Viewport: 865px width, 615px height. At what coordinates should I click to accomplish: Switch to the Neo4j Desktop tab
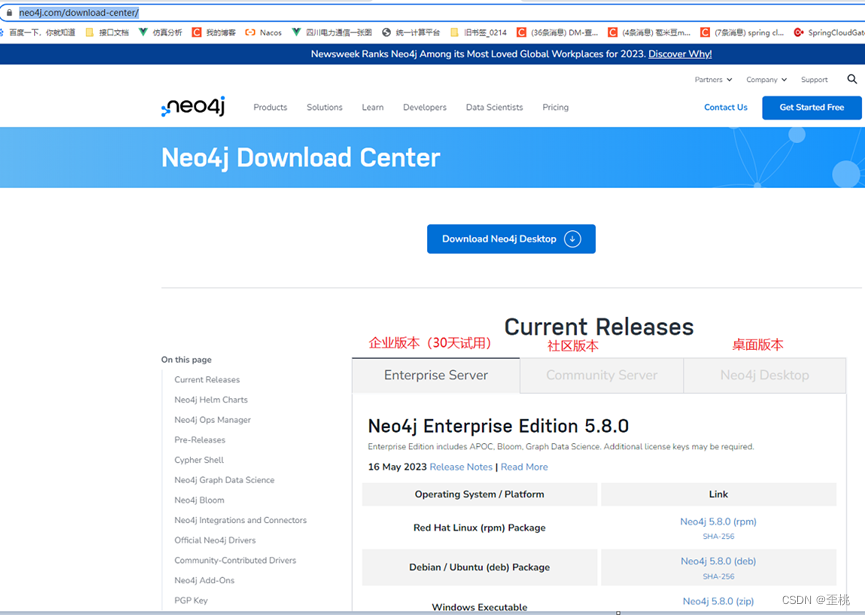click(x=765, y=375)
